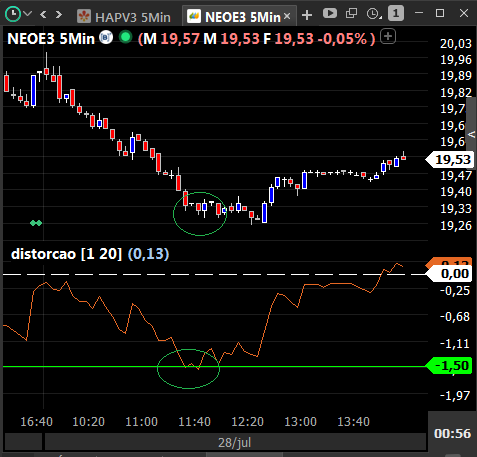This screenshot has width=477, height=457.
Task: Expand the dropdown arrow beside the clock icon
Action: pos(28,14)
